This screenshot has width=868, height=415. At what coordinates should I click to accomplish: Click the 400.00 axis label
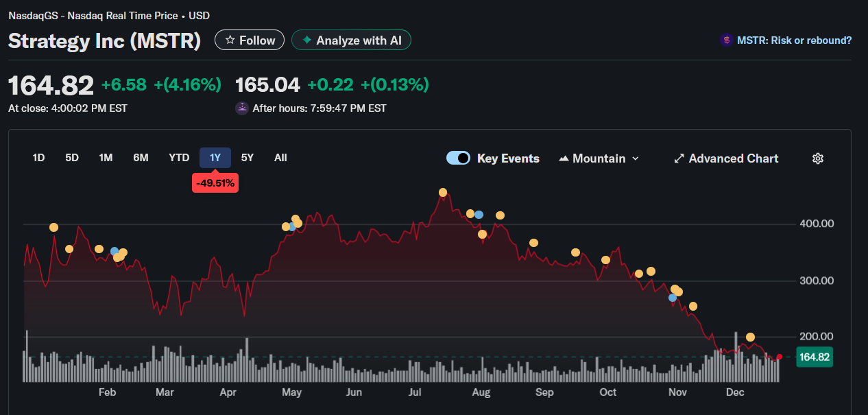(x=817, y=224)
